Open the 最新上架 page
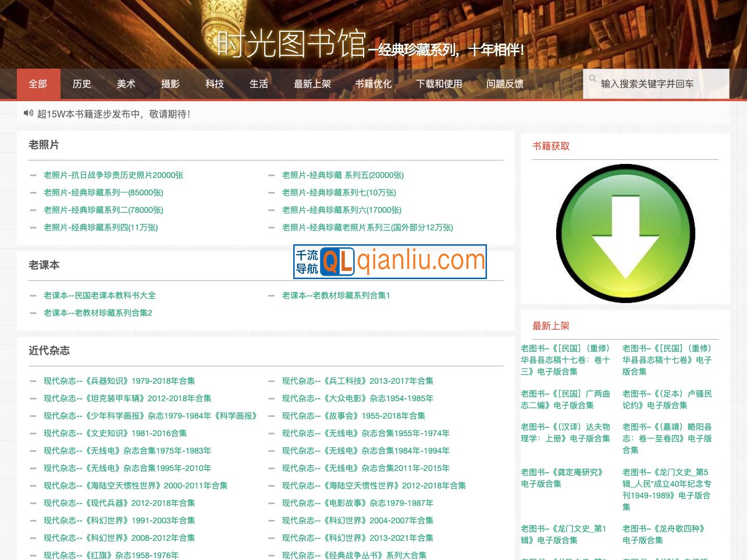The image size is (747, 560). [x=312, y=84]
